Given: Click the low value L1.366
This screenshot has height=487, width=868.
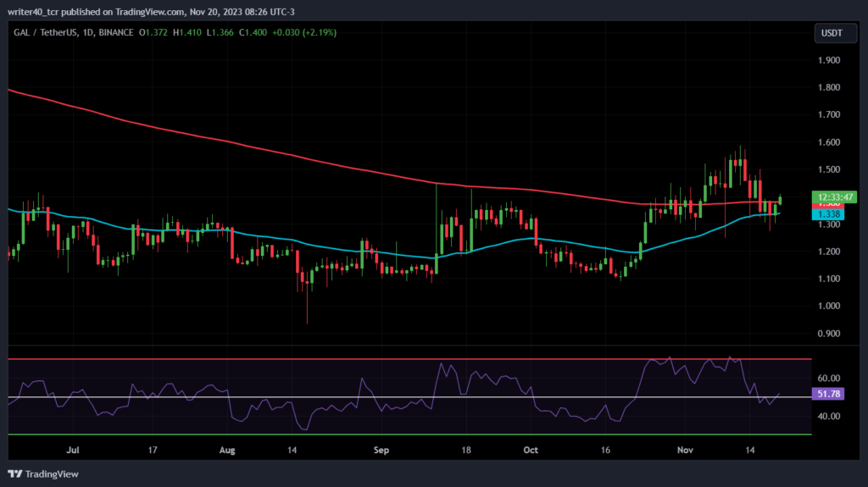Looking at the screenshot, I should (220, 33).
